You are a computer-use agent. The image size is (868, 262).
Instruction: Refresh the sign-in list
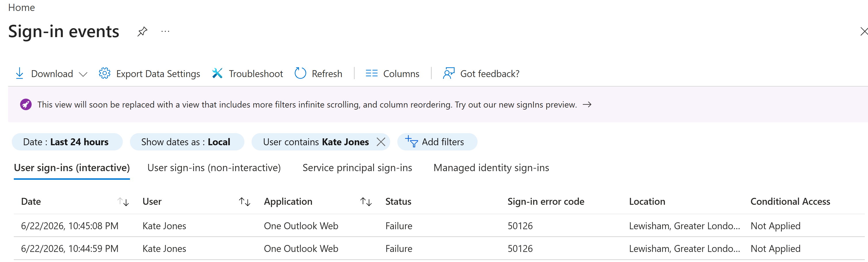point(319,74)
